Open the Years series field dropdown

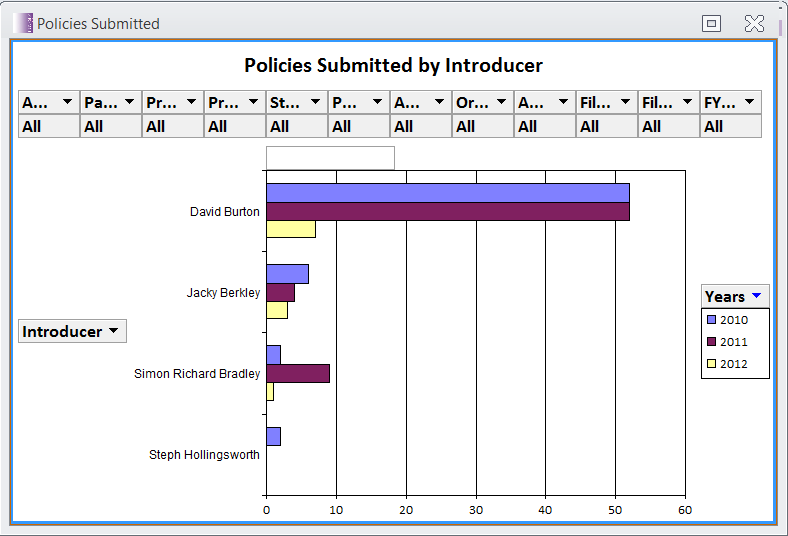coord(757,296)
